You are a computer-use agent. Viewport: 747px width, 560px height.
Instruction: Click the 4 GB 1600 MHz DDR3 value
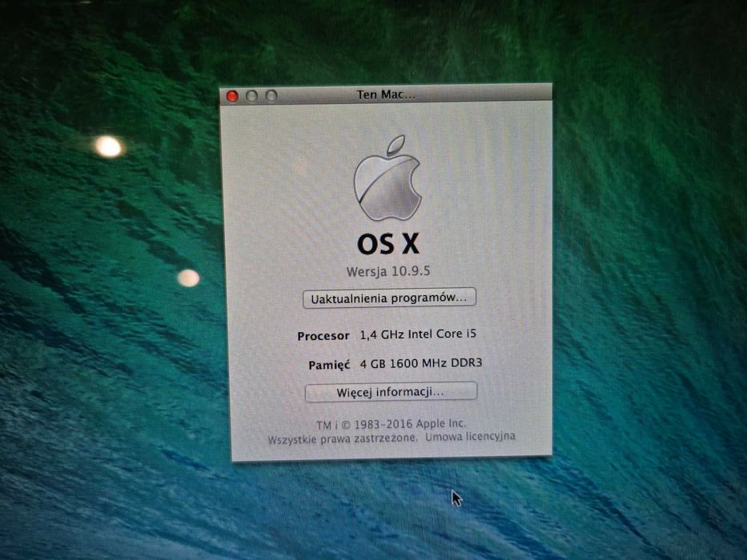pyautogui.click(x=420, y=363)
